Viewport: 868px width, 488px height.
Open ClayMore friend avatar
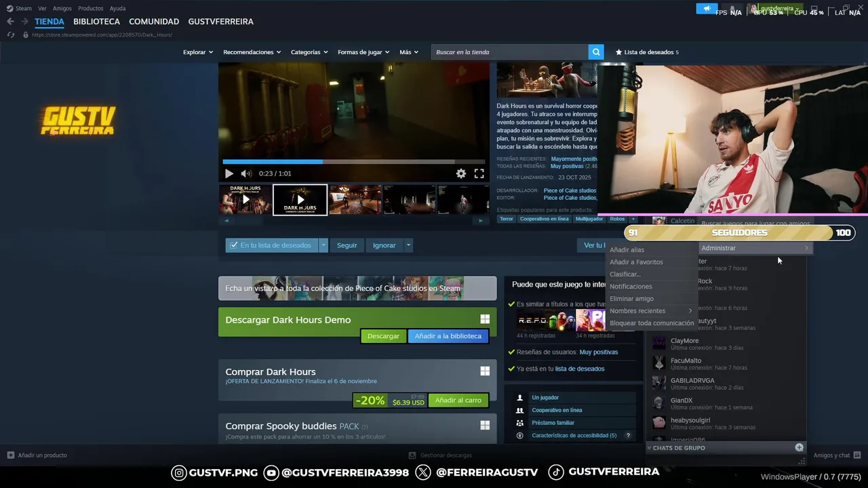[x=659, y=344]
